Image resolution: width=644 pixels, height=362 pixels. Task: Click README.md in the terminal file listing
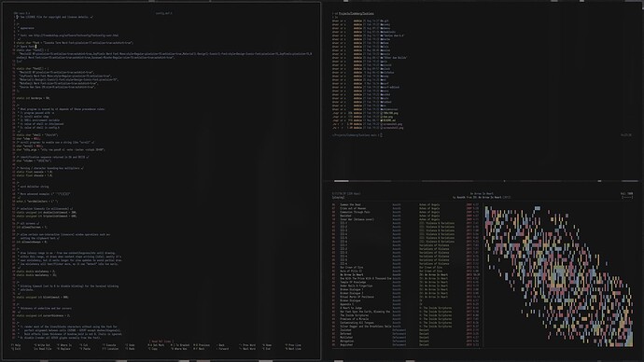click(x=389, y=120)
